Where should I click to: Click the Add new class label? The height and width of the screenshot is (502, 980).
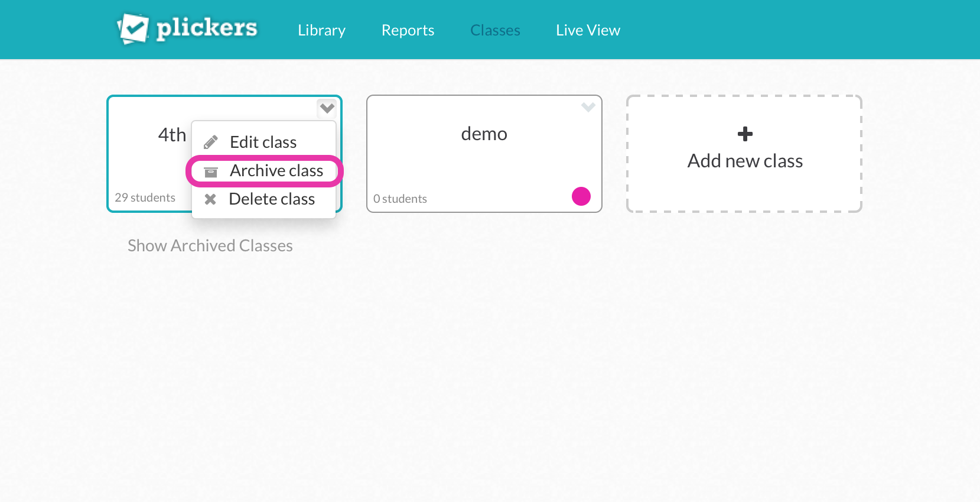[744, 161]
